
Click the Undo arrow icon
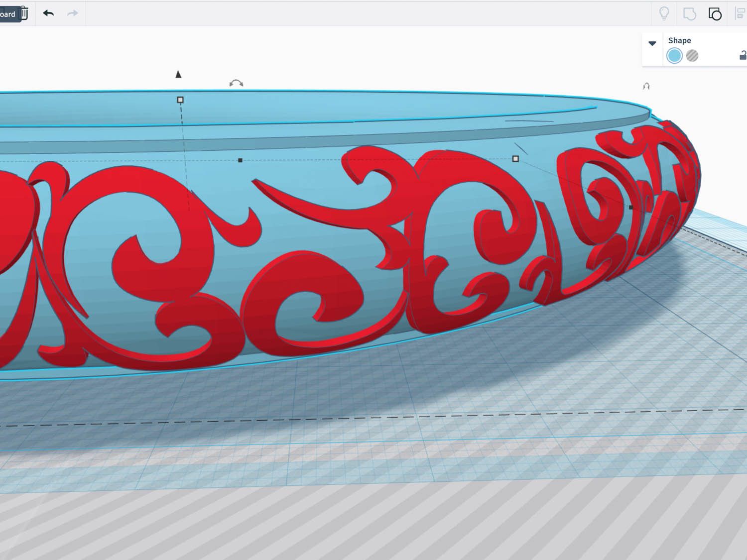(48, 13)
